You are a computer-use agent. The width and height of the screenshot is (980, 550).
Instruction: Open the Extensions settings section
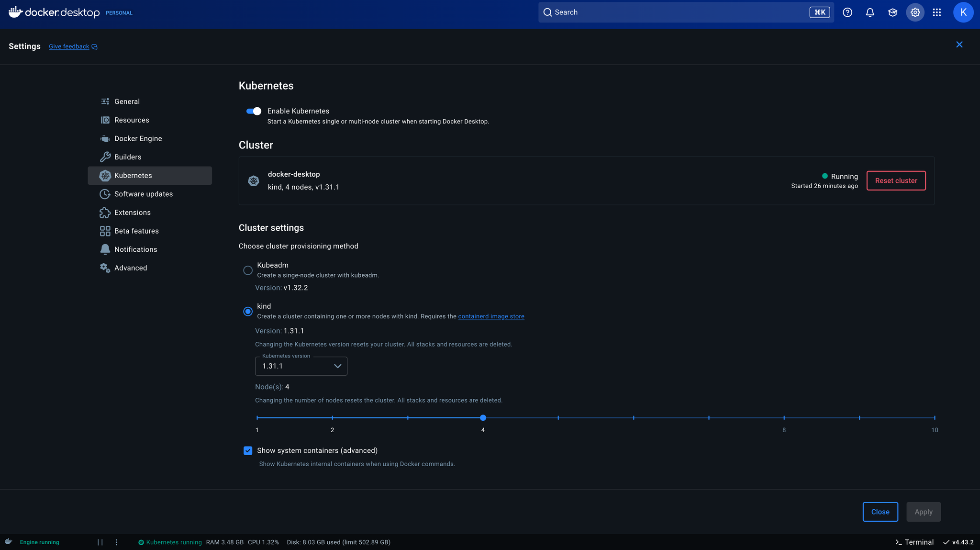tap(150, 213)
